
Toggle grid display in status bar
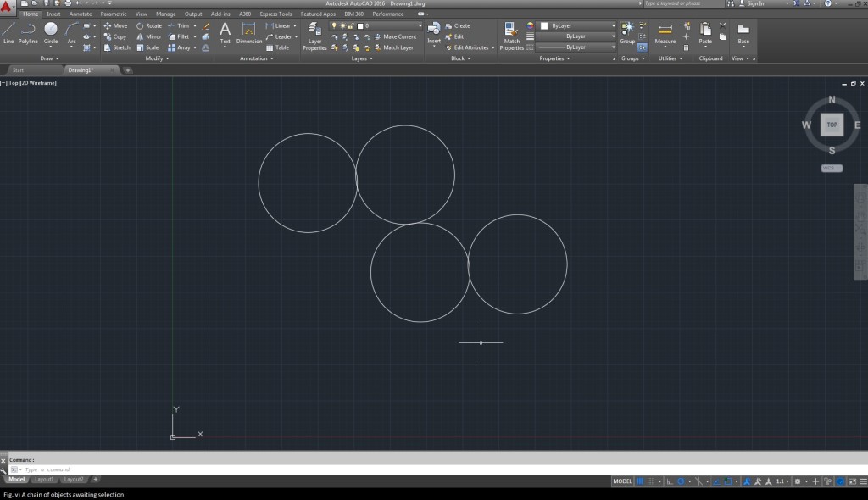640,481
